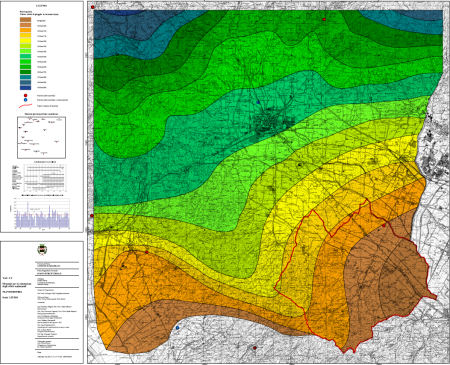Screen dimensions: 450x365
Task: Open the purple rainfall bar chart
Action: click(x=41, y=213)
